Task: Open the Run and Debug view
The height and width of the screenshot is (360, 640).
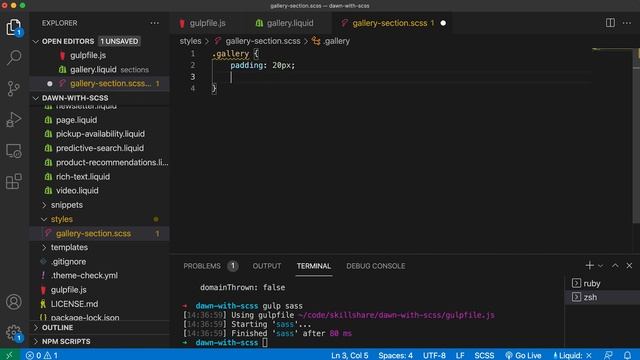Action: pyautogui.click(x=14, y=120)
